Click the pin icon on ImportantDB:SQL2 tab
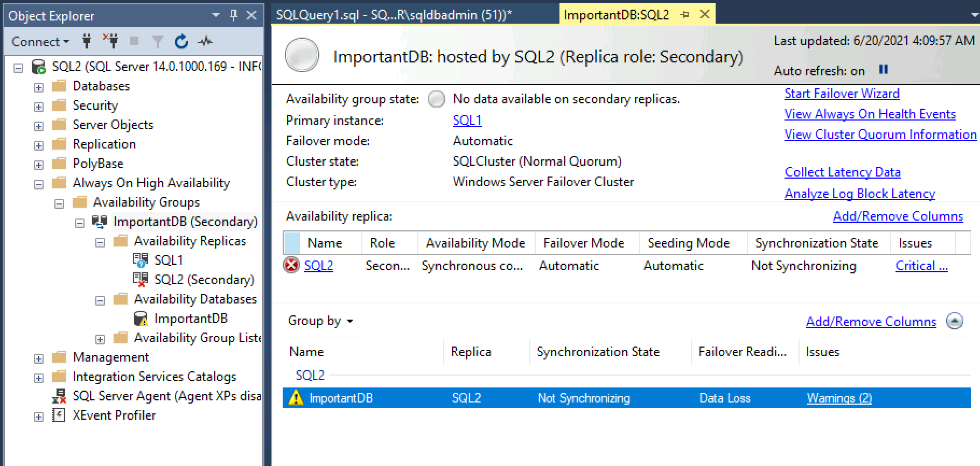The height and width of the screenshot is (466, 980). pyautogui.click(x=684, y=15)
